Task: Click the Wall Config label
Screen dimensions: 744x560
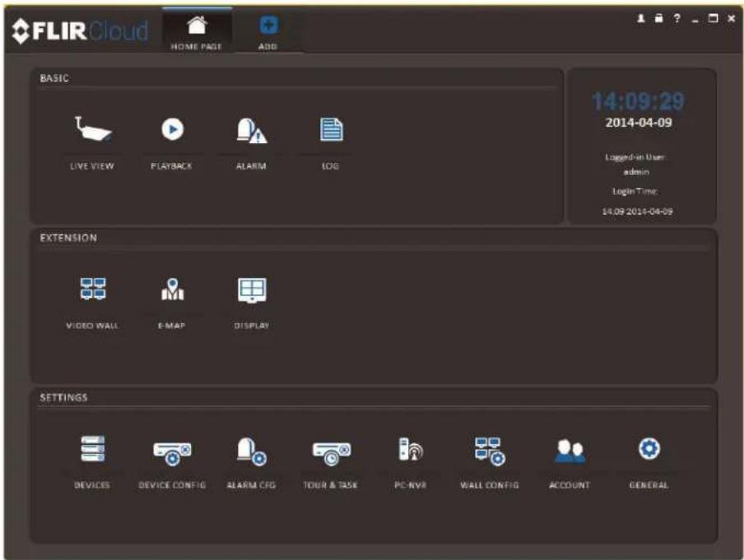Action: 490,485
